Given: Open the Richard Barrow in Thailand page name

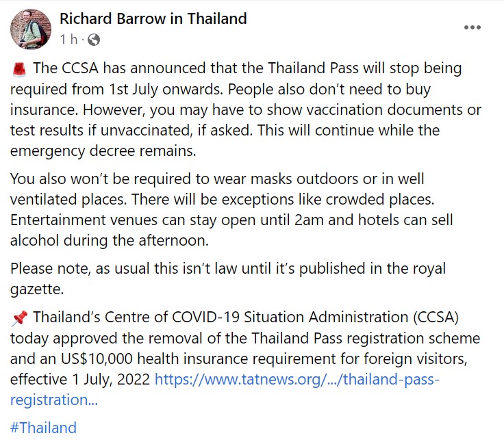Looking at the screenshot, I should click(153, 19).
